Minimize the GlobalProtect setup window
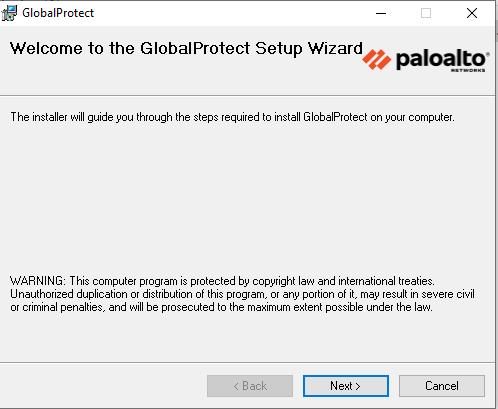Viewport: 498px width, 409px height. pos(381,13)
